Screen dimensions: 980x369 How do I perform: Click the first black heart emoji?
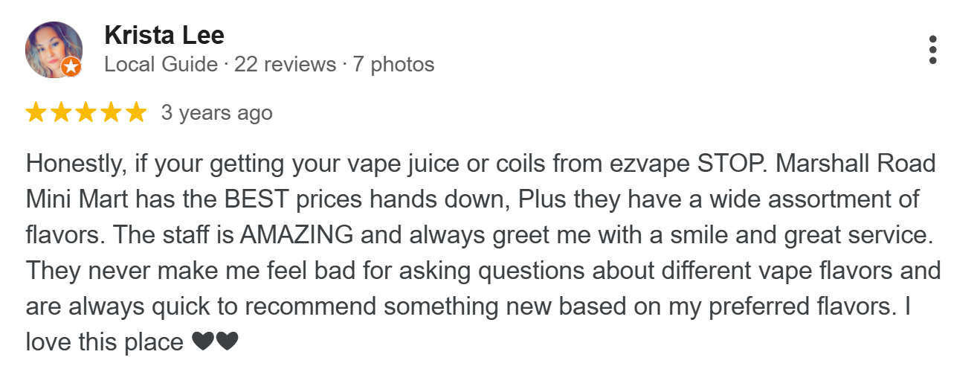click(x=202, y=342)
